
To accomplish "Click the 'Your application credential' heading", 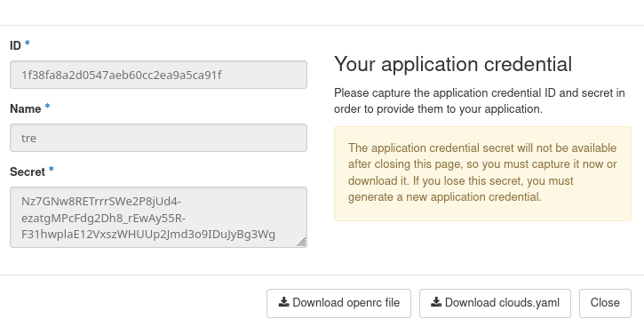I will (453, 64).
